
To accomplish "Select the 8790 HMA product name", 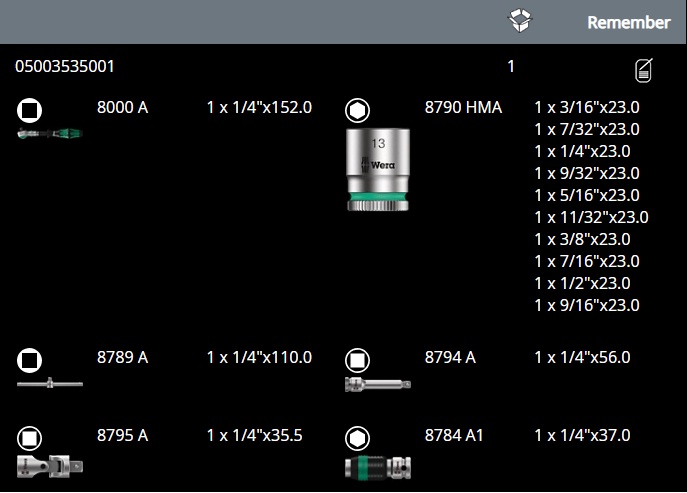I will click(x=463, y=107).
